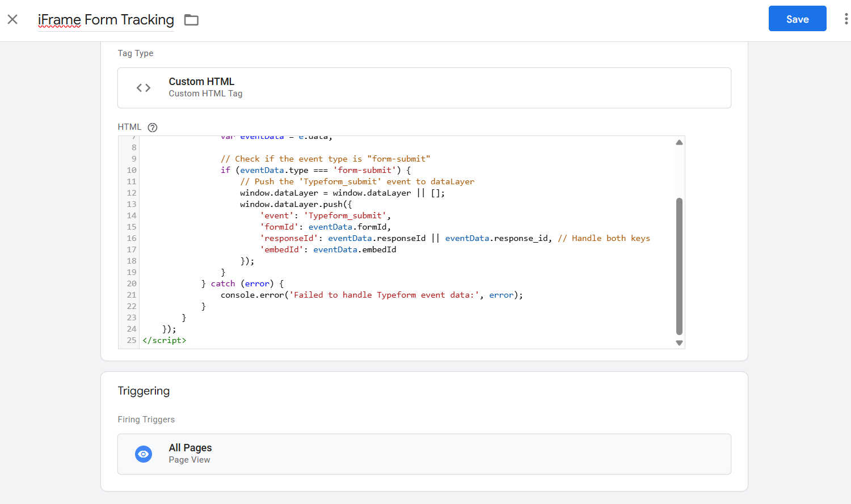Click the code editor scroll up arrow
The height and width of the screenshot is (504, 851).
point(679,143)
